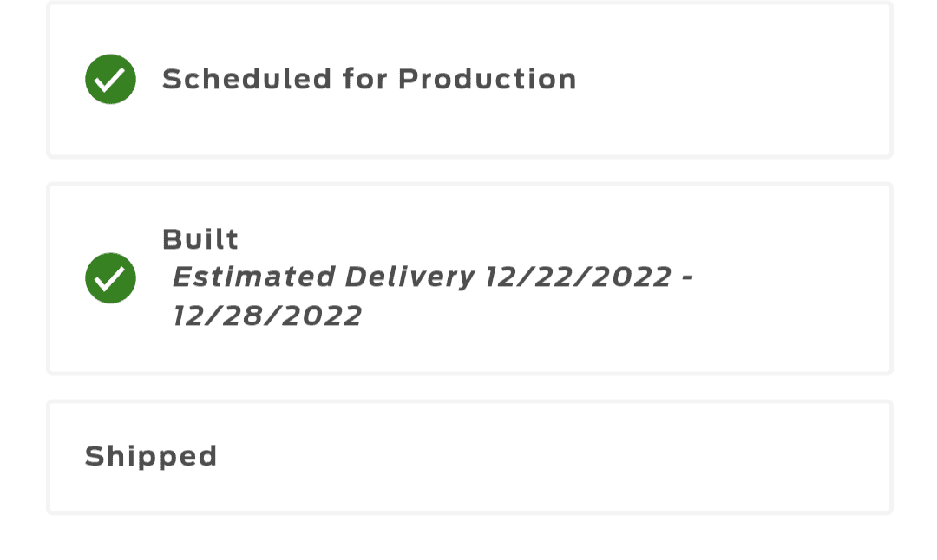
Task: Tap the word Scheduled in first card
Action: coord(247,79)
